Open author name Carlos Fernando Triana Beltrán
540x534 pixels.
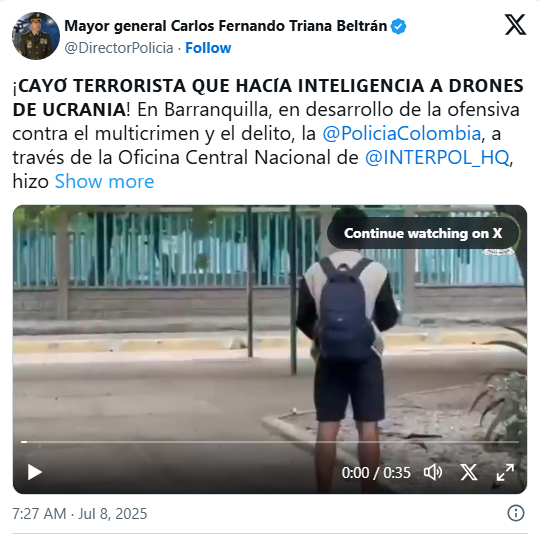226,26
